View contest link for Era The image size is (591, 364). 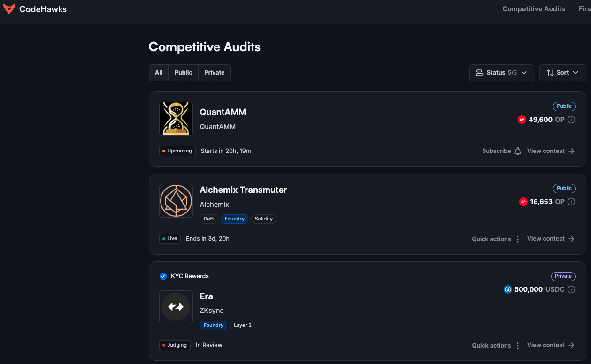551,345
